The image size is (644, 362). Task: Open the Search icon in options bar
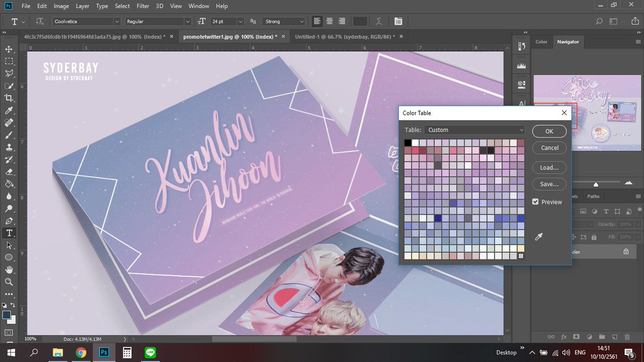[x=599, y=21]
